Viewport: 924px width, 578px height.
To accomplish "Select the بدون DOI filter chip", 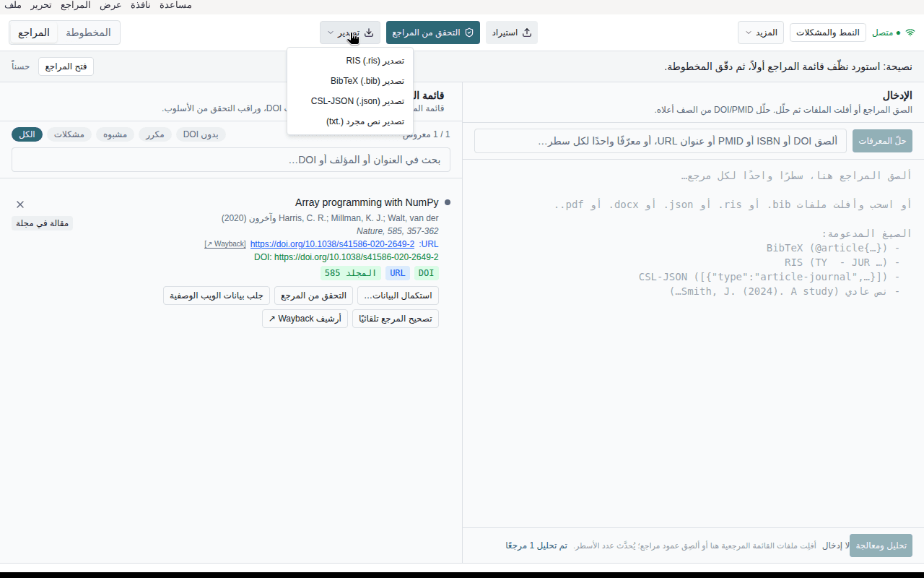I will 201,134.
